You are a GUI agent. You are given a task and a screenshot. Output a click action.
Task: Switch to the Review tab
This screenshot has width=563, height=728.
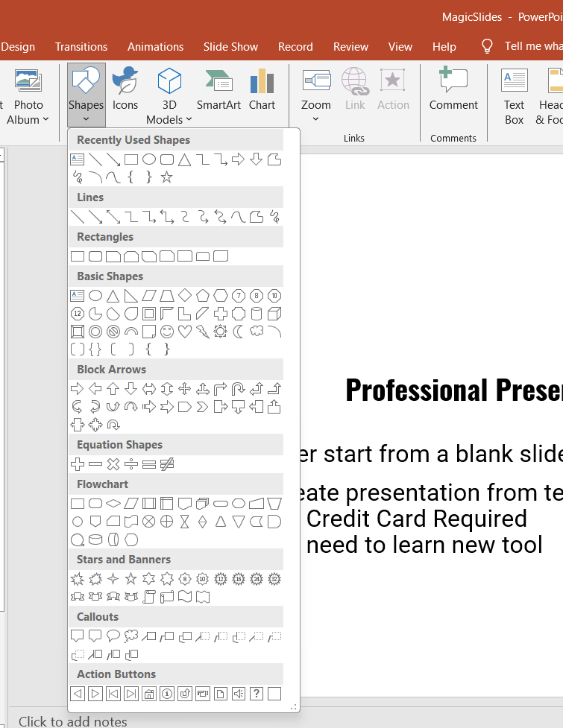click(350, 46)
